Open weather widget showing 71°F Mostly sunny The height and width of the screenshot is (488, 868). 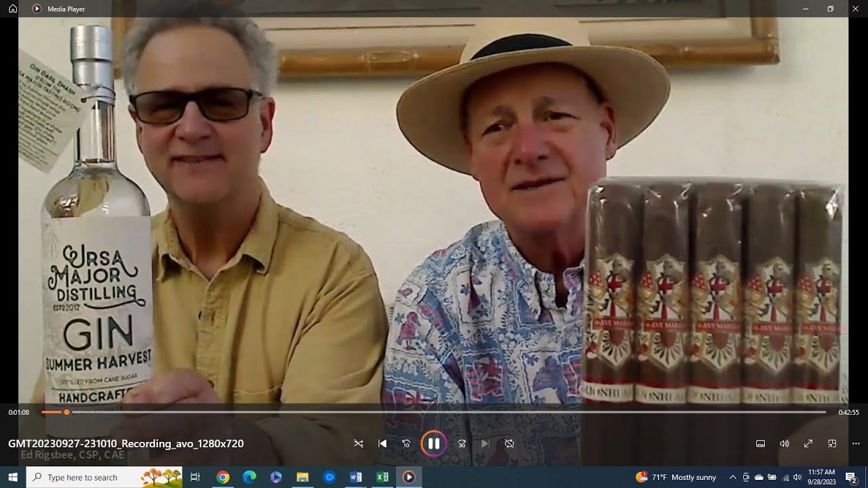[675, 477]
